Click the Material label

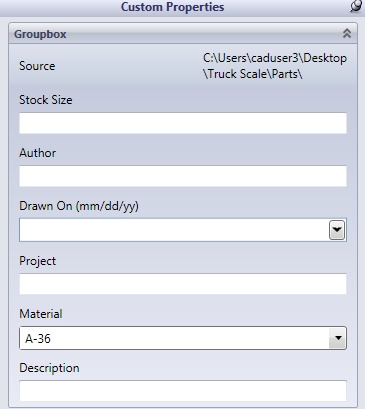(41, 314)
